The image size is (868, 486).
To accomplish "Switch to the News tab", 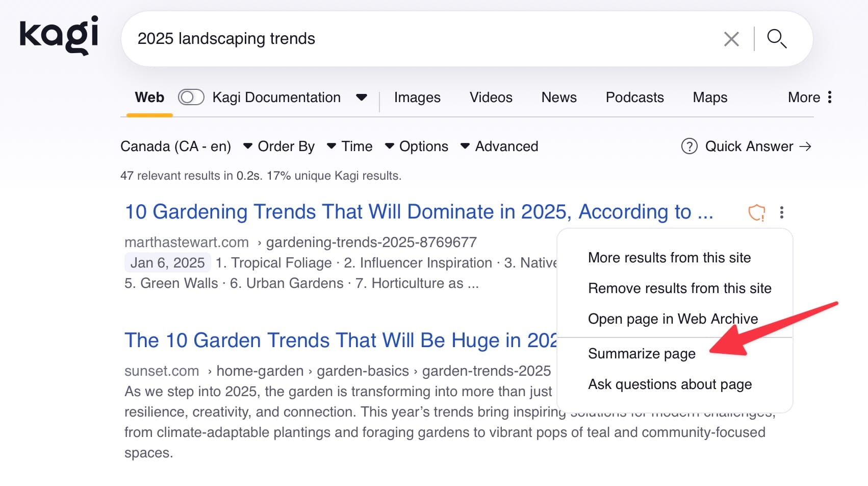I will coord(559,97).
